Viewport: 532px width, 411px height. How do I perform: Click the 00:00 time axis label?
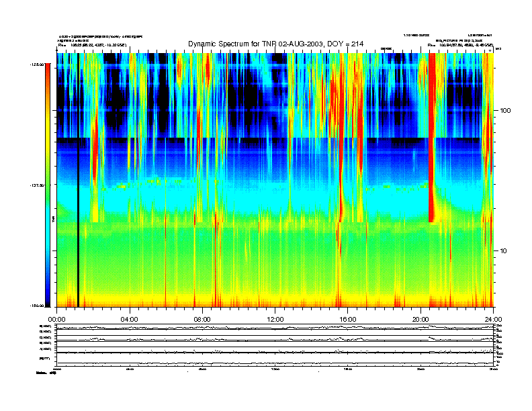point(56,320)
